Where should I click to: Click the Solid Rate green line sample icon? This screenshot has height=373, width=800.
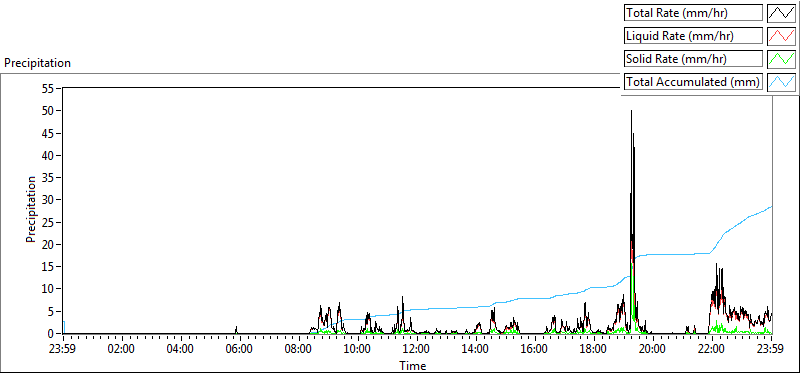pos(781,59)
